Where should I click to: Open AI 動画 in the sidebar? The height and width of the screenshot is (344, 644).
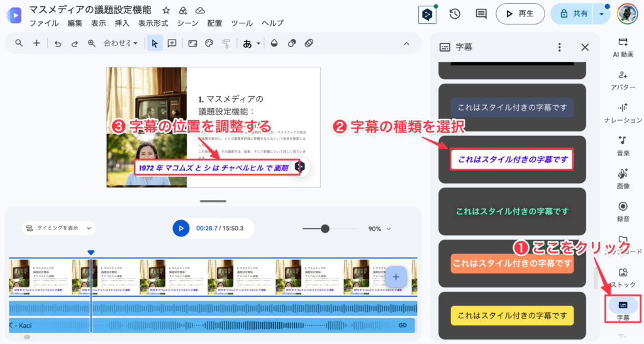623,47
